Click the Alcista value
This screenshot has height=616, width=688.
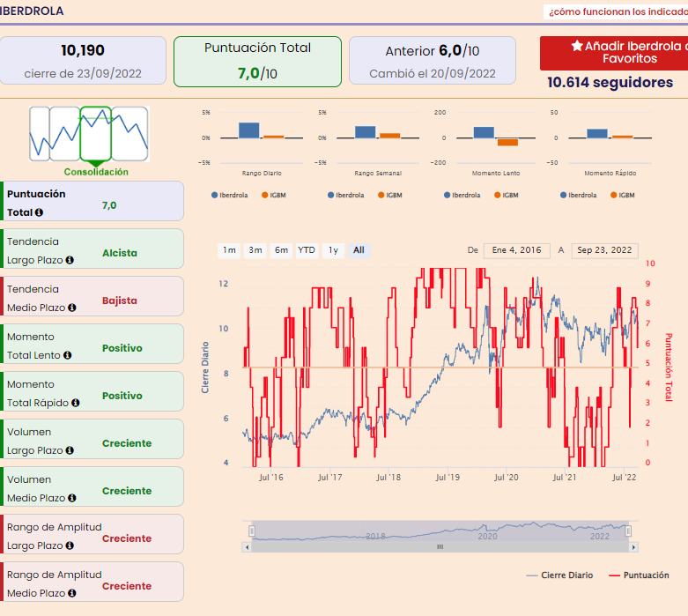click(120, 253)
